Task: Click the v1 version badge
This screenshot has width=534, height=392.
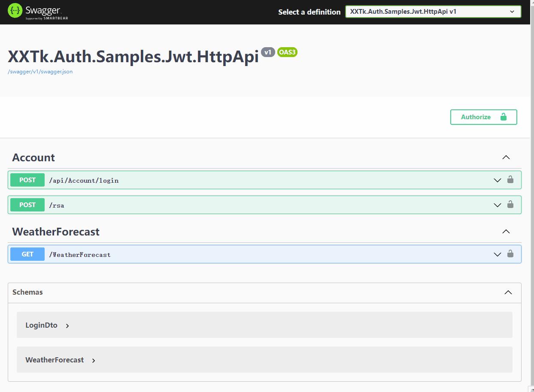Action: click(x=268, y=52)
